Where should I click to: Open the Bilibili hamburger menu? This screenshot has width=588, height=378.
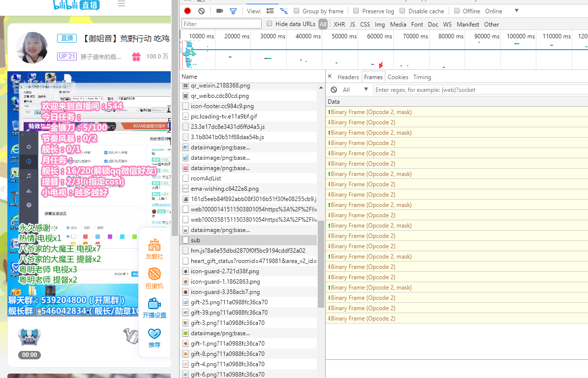coord(122,4)
